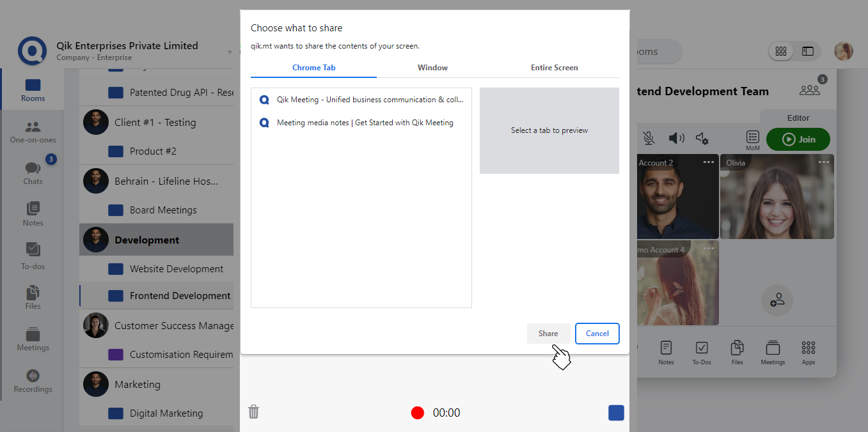This screenshot has width=868, height=432.
Task: Toggle the speaker volume on or off
Action: pos(676,139)
